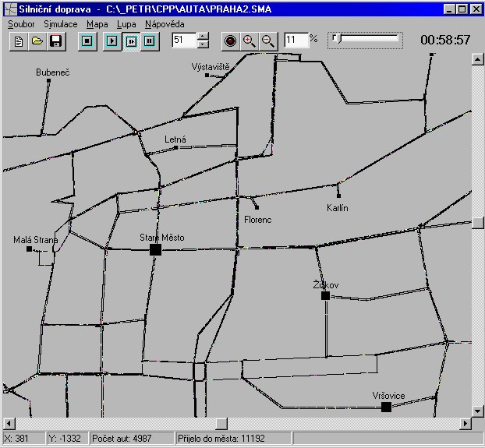485x448 pixels.
Task: Open the Soubor menu
Action: point(21,24)
